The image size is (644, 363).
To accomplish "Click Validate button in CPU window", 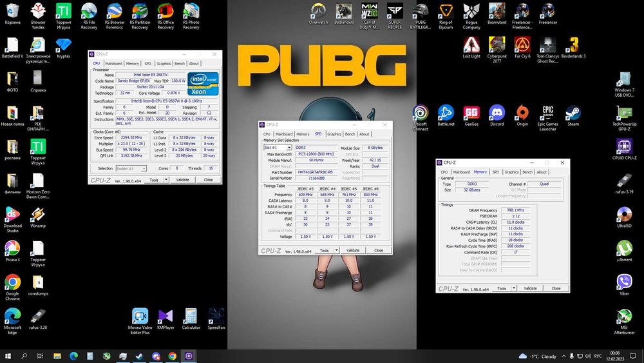I will coord(182,180).
